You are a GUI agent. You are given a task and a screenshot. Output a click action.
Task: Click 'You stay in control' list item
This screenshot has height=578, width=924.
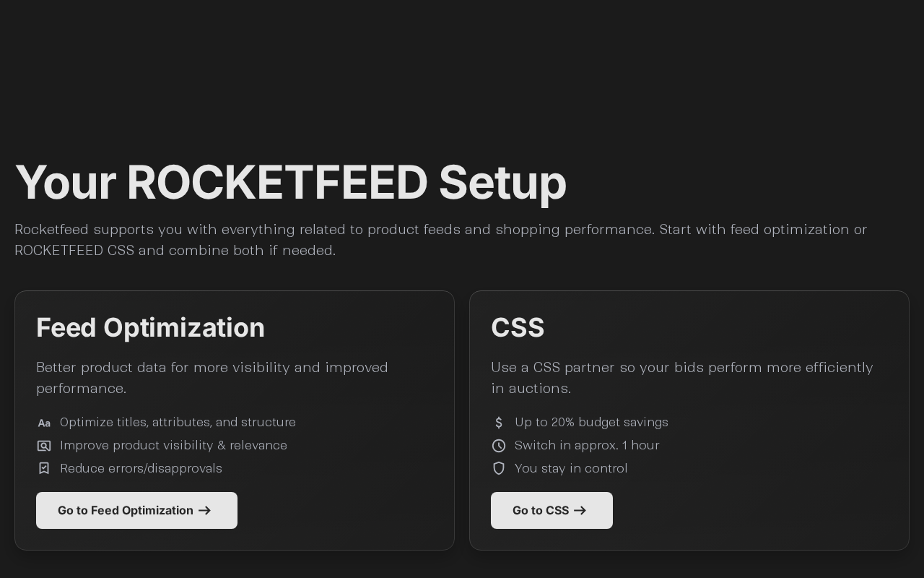571,468
